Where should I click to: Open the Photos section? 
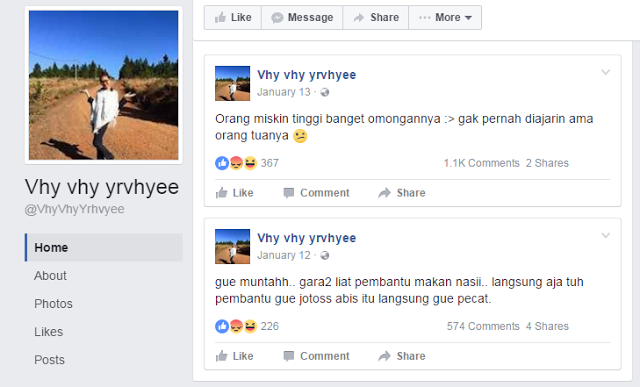(53, 304)
